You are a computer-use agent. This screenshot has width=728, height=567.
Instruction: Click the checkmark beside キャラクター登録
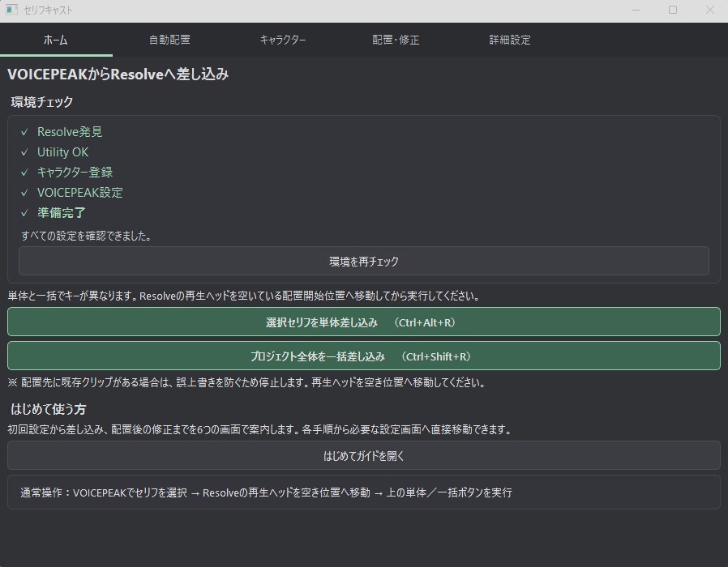[x=24, y=173]
